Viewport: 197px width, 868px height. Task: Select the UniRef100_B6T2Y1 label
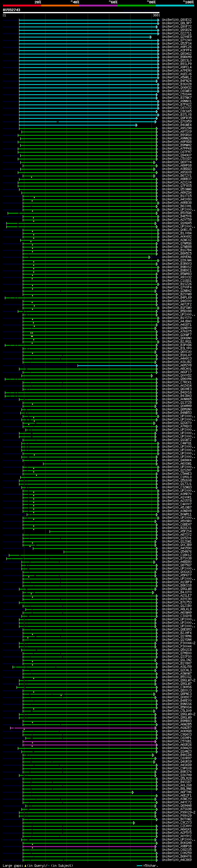point(177,176)
